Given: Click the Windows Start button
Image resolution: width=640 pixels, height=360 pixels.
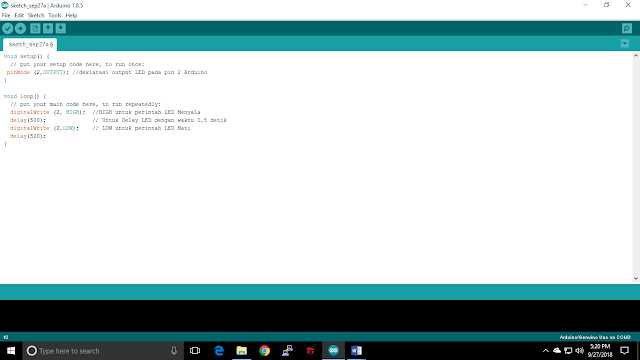Looking at the screenshot, I should [x=11, y=351].
